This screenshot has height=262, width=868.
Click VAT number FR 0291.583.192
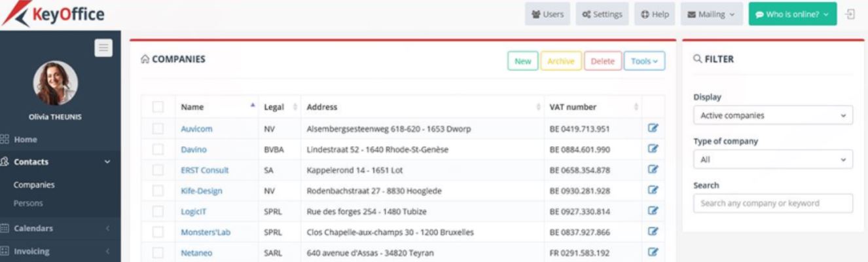pyautogui.click(x=579, y=253)
